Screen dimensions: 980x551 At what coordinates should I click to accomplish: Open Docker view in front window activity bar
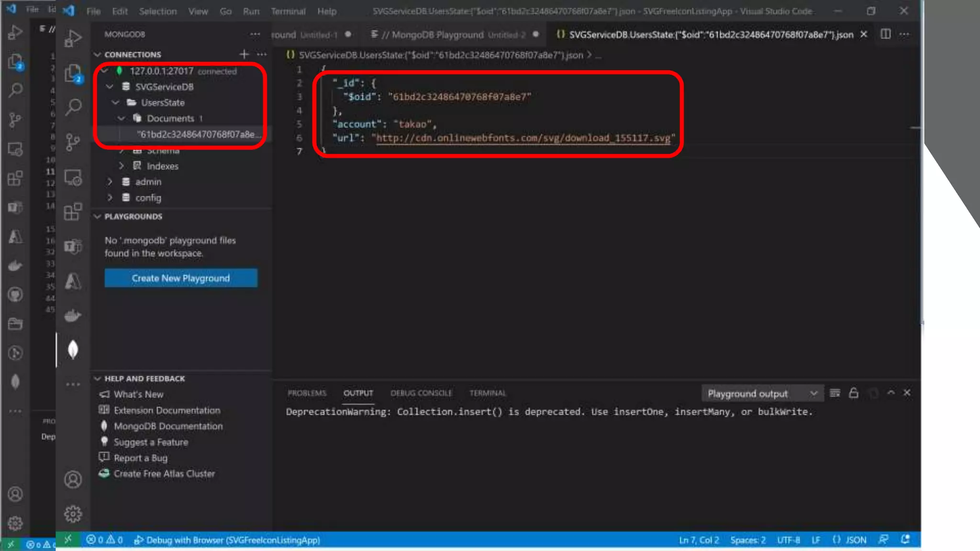(x=73, y=316)
